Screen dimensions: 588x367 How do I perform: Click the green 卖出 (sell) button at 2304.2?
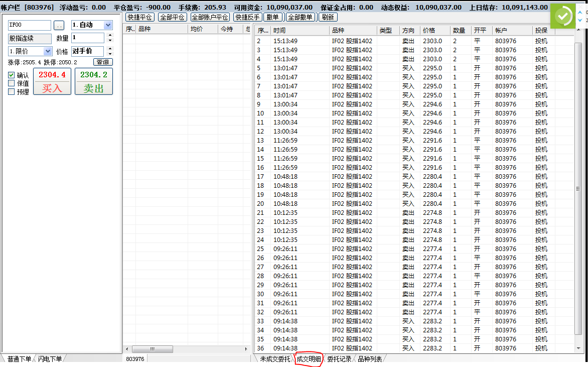coord(94,82)
